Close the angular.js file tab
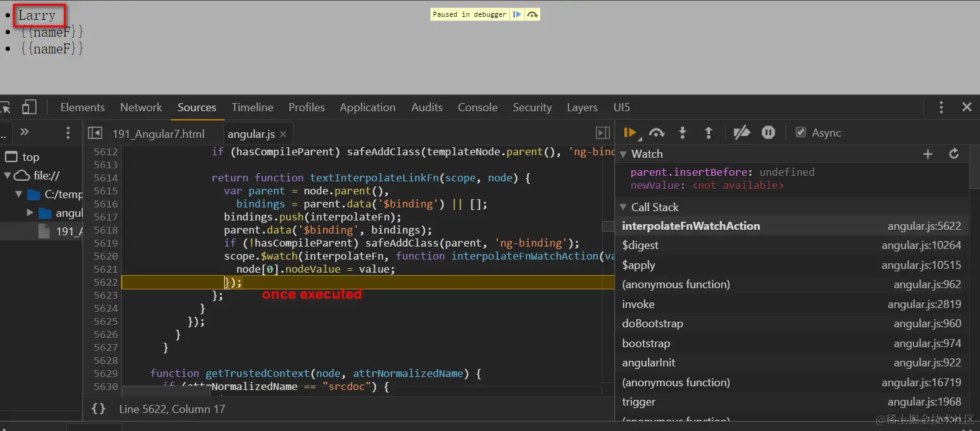The width and height of the screenshot is (980, 431). pos(283,134)
